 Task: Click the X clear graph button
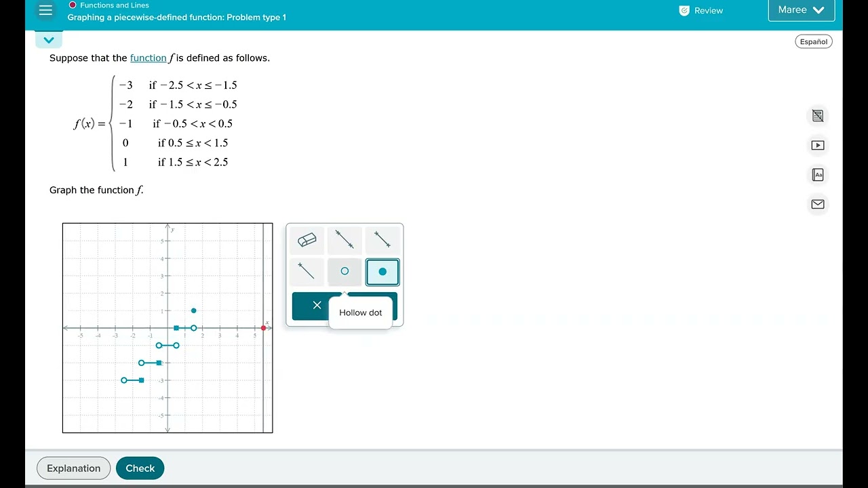tap(317, 305)
